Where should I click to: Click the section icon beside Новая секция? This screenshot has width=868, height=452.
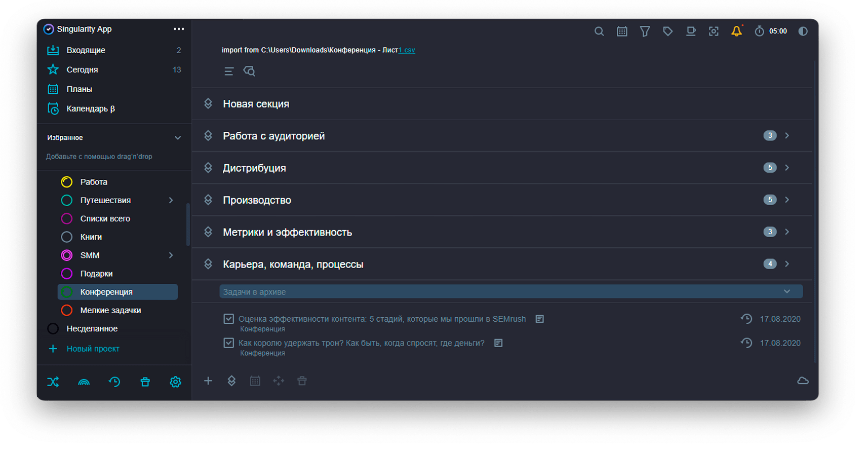208,104
